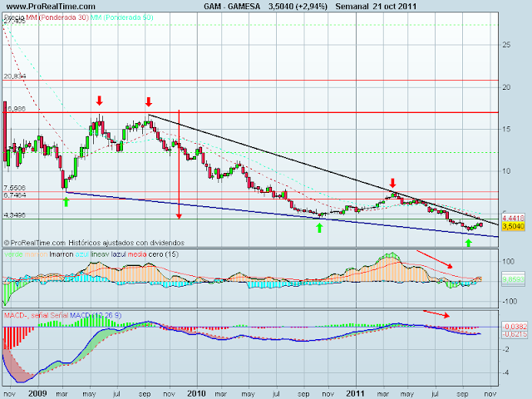Select the media indicator legend label
The height and width of the screenshot is (399, 532).
click(137, 254)
